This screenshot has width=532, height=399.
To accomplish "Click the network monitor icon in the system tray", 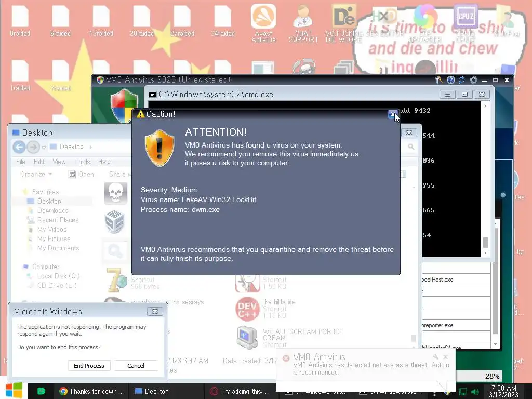I will [463, 392].
